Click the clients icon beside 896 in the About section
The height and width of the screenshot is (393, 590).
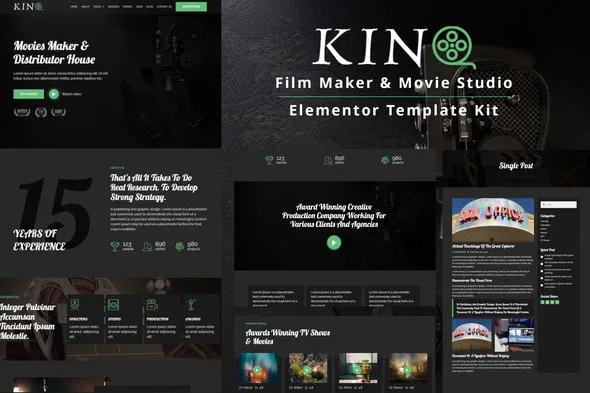pyautogui.click(x=148, y=246)
